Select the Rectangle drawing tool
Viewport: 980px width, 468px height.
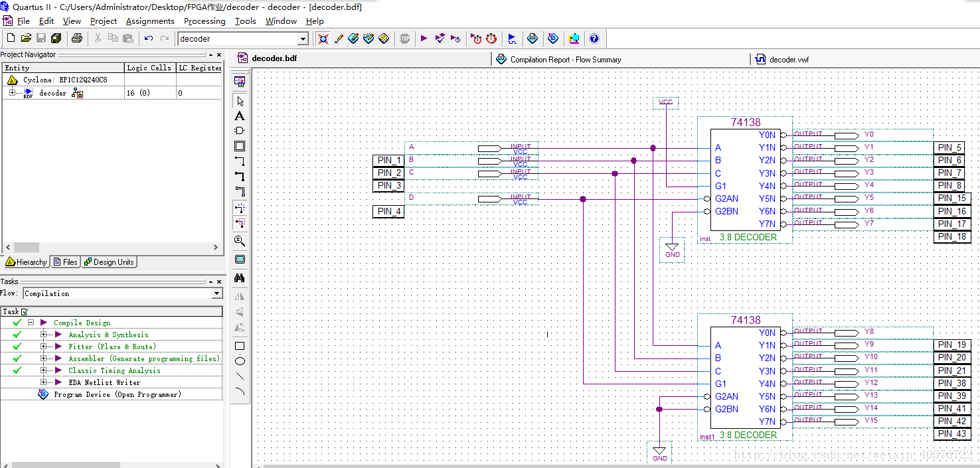point(240,346)
